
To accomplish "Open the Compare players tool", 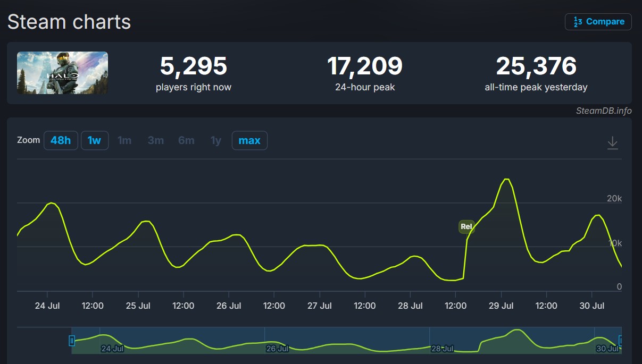I will point(598,22).
